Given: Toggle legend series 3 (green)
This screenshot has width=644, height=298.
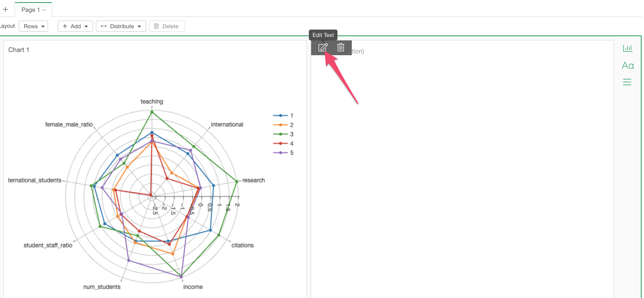Looking at the screenshot, I should [283, 134].
